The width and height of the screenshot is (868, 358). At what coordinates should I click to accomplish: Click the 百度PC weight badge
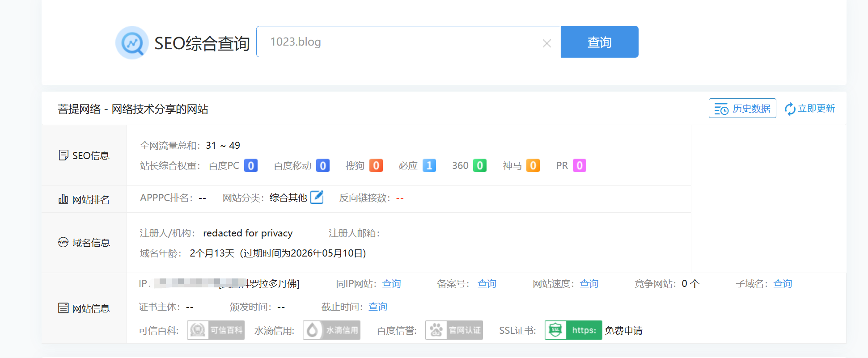click(x=251, y=166)
